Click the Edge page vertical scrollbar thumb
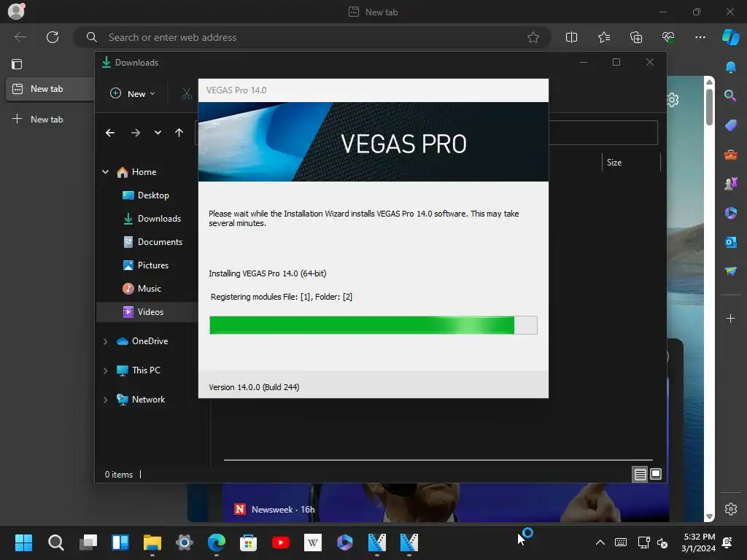 point(709,106)
